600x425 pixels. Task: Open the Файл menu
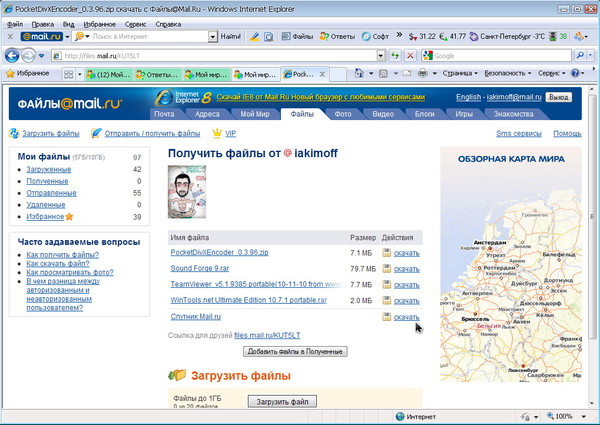click(15, 24)
